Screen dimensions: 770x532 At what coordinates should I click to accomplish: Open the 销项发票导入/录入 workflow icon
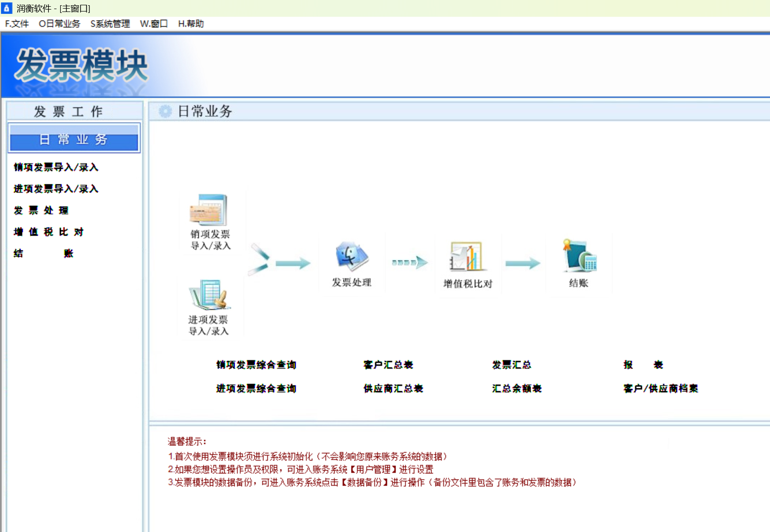point(208,210)
